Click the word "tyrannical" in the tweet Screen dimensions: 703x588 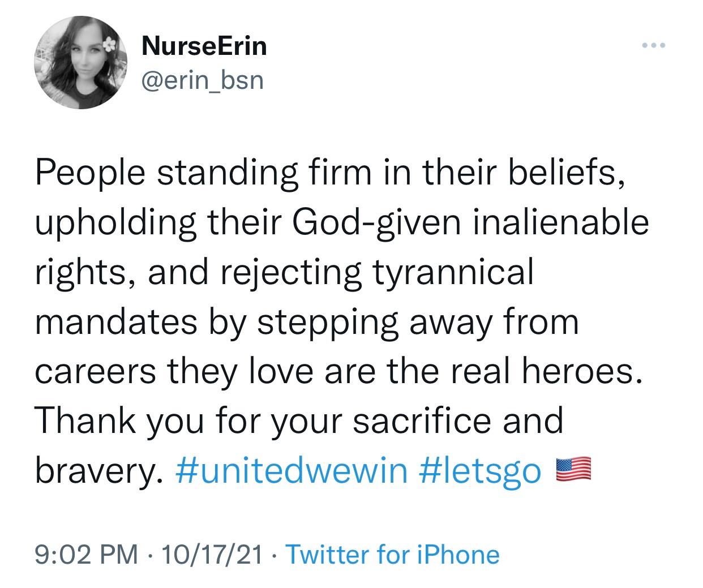point(453,272)
